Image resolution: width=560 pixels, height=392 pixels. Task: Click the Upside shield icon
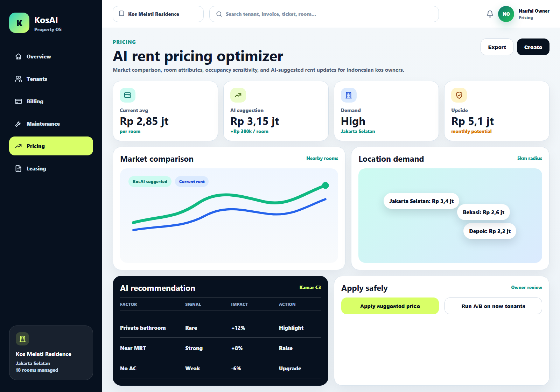click(459, 95)
